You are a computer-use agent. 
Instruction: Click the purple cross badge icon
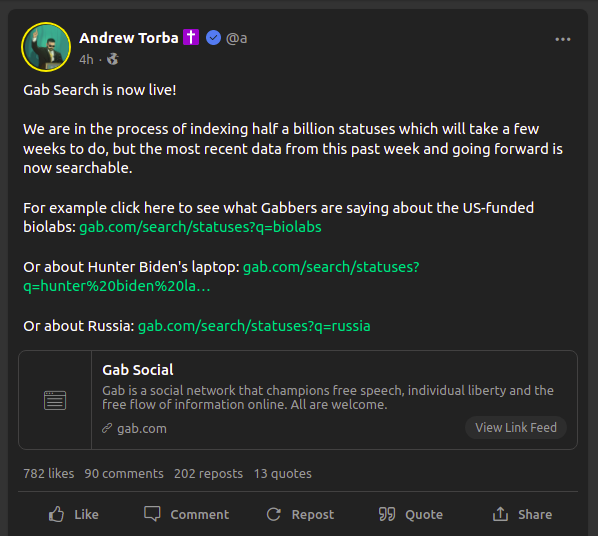[191, 37]
